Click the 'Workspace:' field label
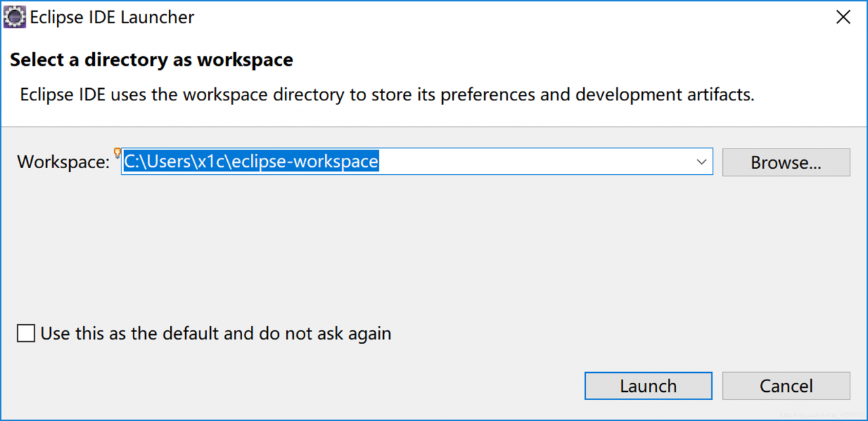This screenshot has height=421, width=868. tap(63, 162)
